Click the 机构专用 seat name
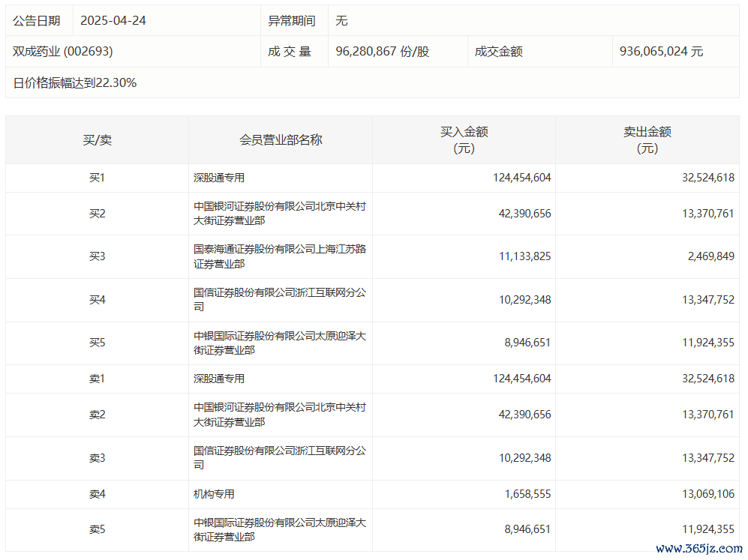 pos(214,494)
